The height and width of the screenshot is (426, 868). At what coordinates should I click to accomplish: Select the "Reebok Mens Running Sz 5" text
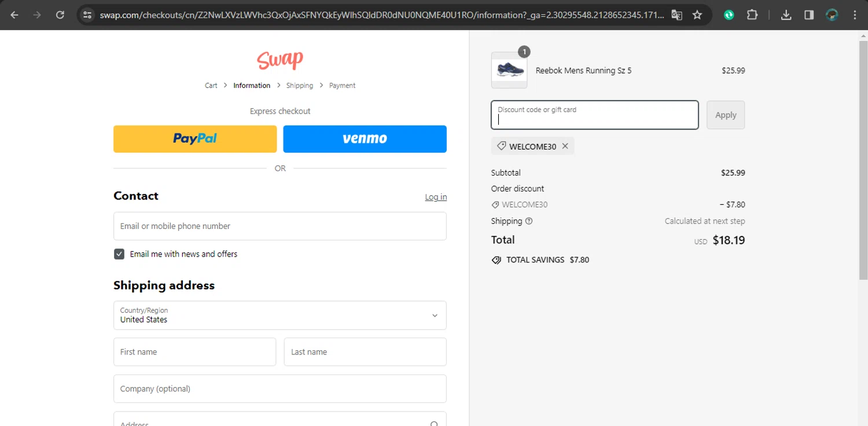point(583,71)
